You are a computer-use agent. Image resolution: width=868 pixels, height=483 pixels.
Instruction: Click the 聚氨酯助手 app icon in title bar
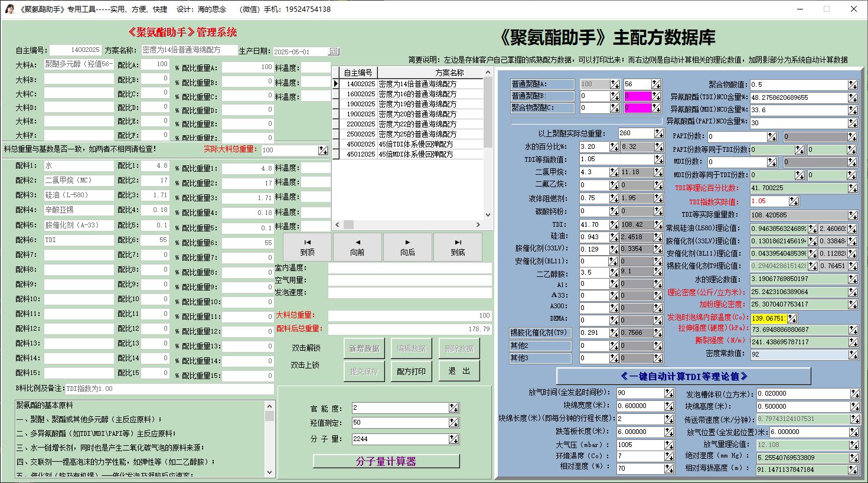9,9
